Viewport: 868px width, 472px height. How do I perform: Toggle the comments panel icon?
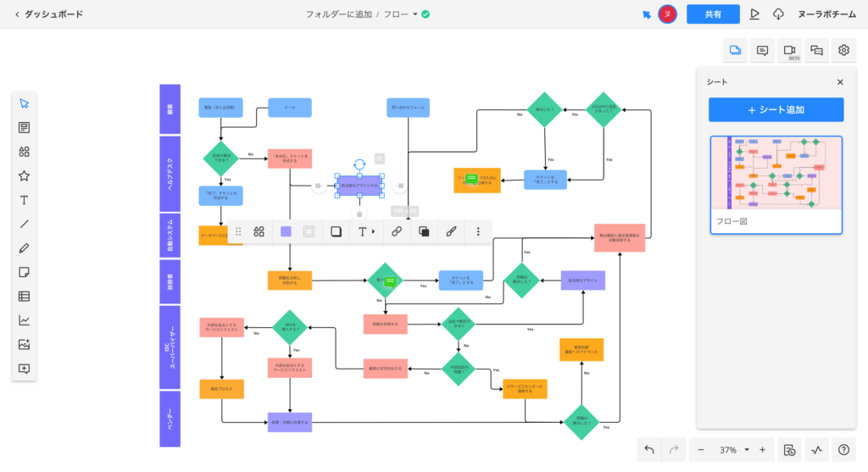click(x=762, y=51)
